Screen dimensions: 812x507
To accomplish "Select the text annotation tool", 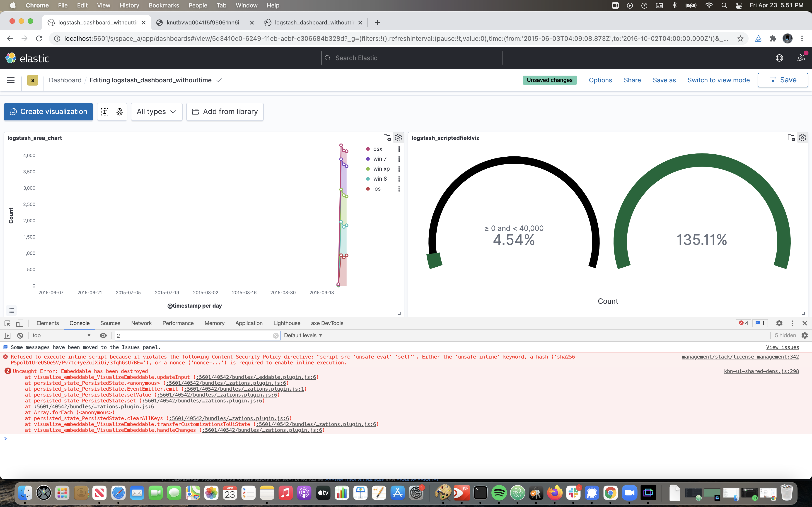I will point(104,112).
